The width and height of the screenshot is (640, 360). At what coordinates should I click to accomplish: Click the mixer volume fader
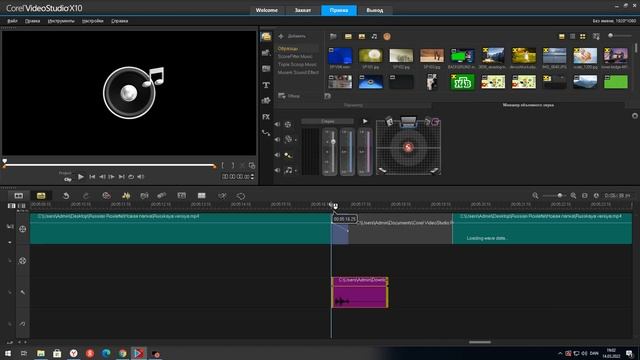[333, 142]
